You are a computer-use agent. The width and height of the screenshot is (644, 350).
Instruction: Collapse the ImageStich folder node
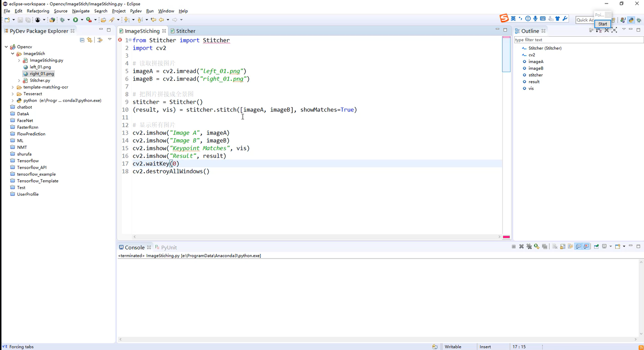click(13, 53)
